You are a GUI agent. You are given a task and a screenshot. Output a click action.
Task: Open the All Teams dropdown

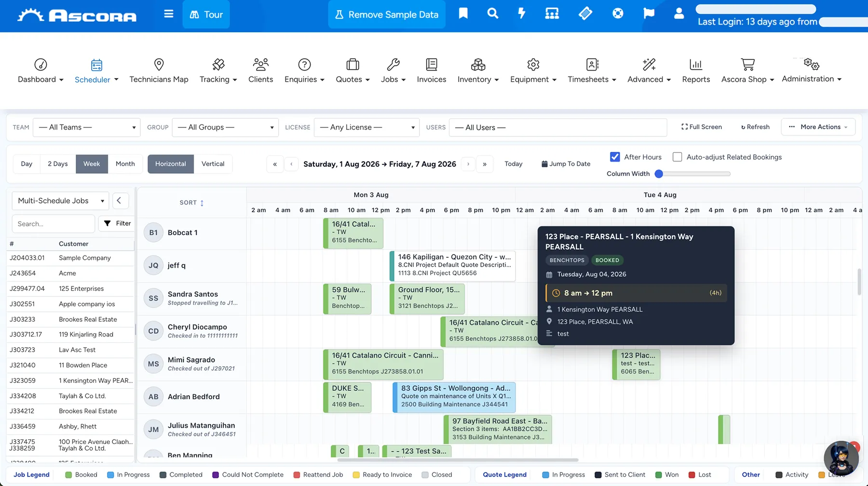coord(87,127)
